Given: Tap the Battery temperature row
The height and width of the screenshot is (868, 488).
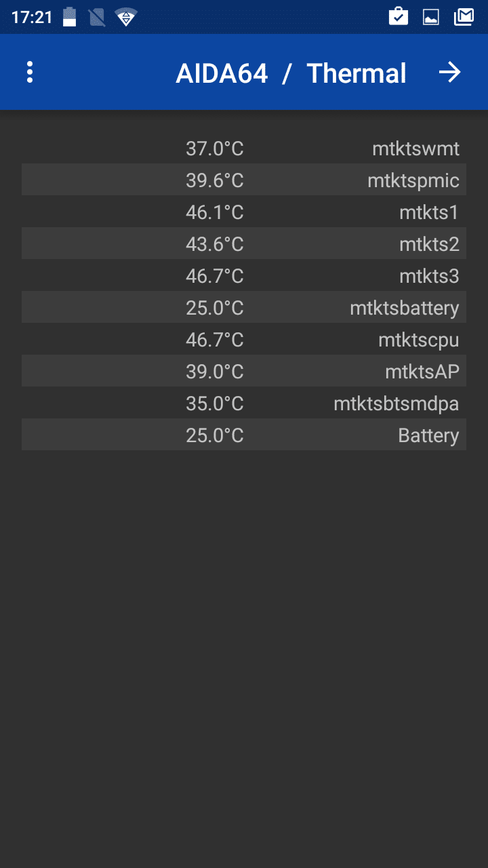Looking at the screenshot, I should coord(244,435).
